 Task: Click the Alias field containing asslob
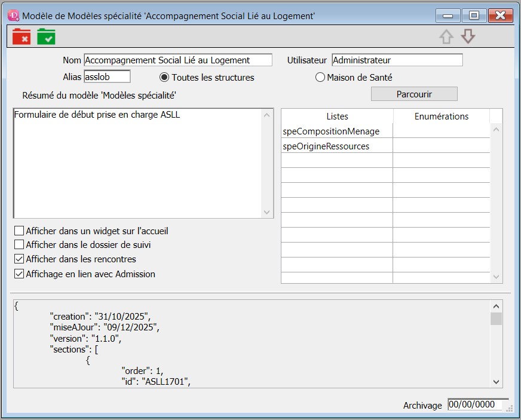click(x=106, y=77)
